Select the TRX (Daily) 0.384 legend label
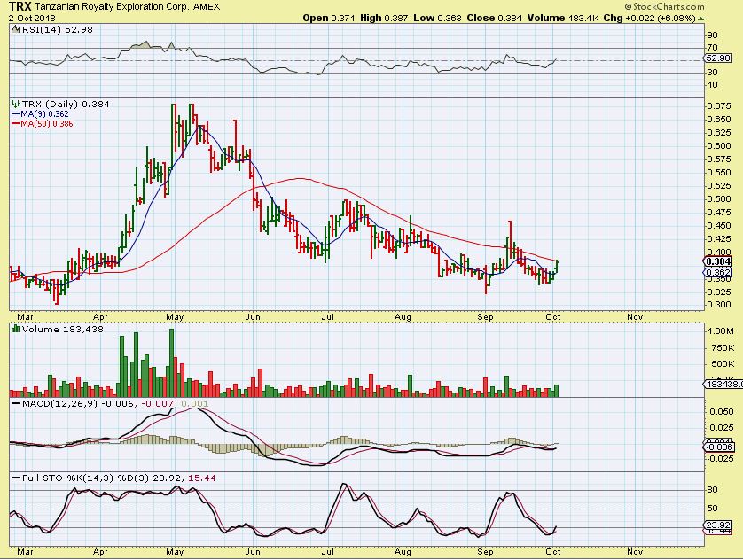The width and height of the screenshot is (743, 560). tap(66, 105)
